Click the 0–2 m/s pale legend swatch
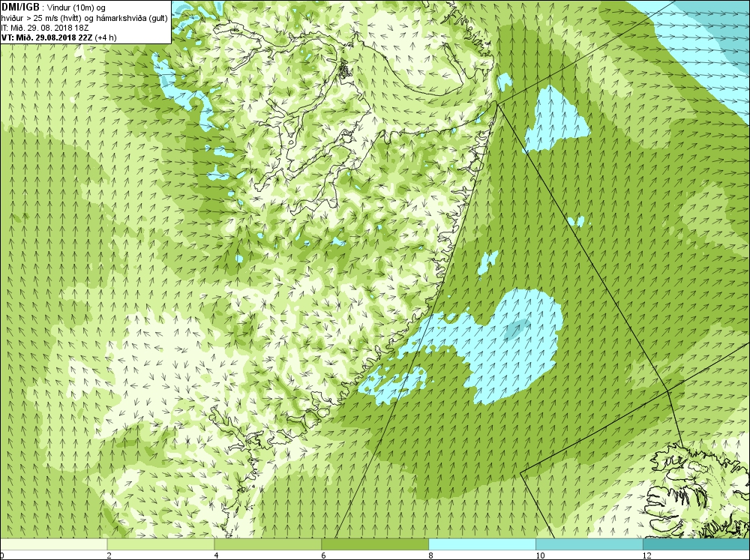The image size is (750, 560). coord(53,544)
